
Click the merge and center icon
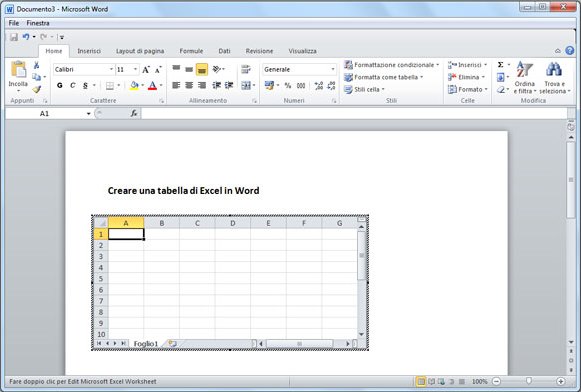tap(246, 86)
